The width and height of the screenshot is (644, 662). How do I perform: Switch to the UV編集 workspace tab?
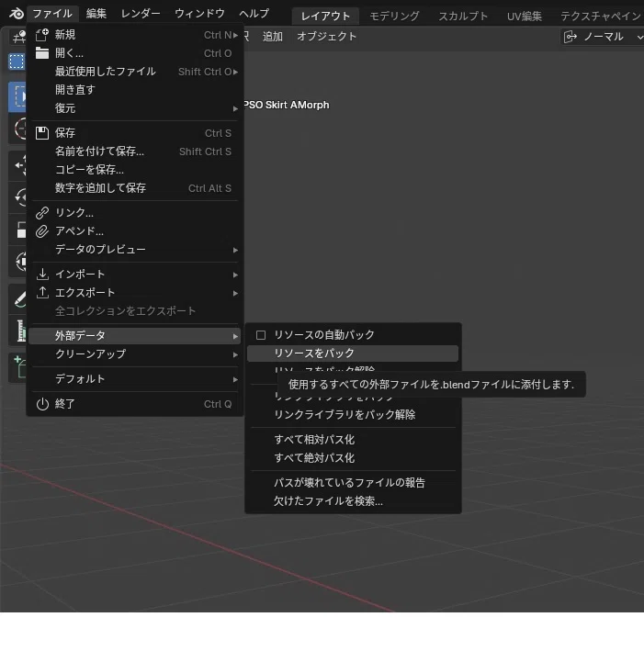(x=525, y=17)
